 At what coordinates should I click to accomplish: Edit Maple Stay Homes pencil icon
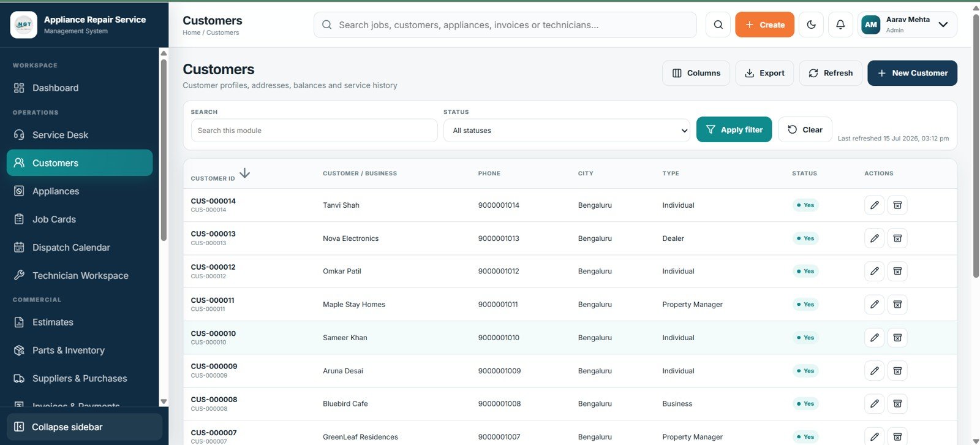click(874, 304)
